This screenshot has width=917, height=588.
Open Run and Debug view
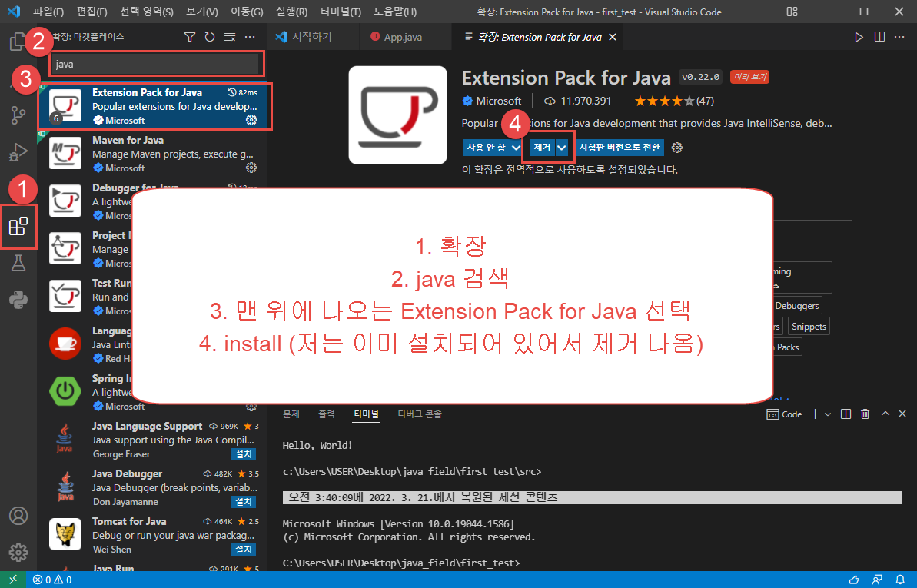[x=18, y=152]
